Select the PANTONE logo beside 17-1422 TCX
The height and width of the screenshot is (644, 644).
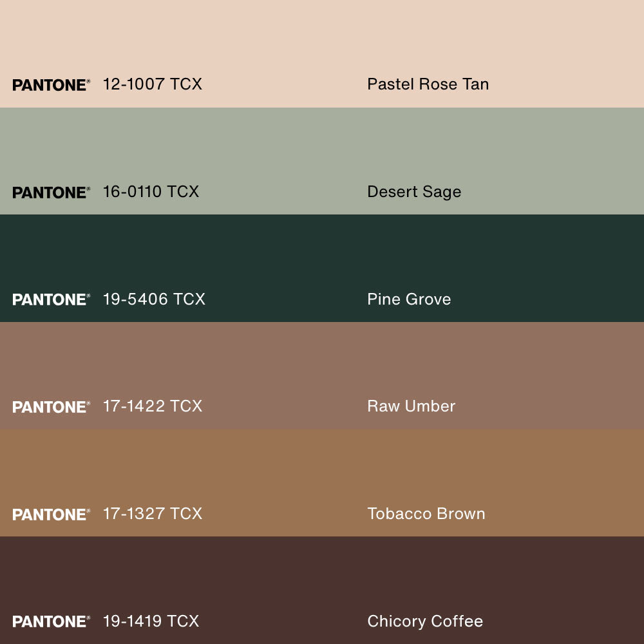point(51,407)
